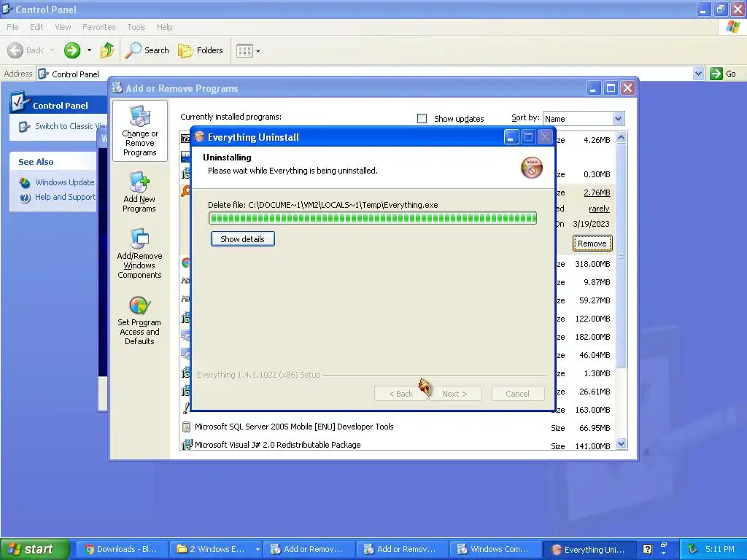Click the help question-mark tray icon
The height and width of the screenshot is (560, 747).
tap(647, 549)
